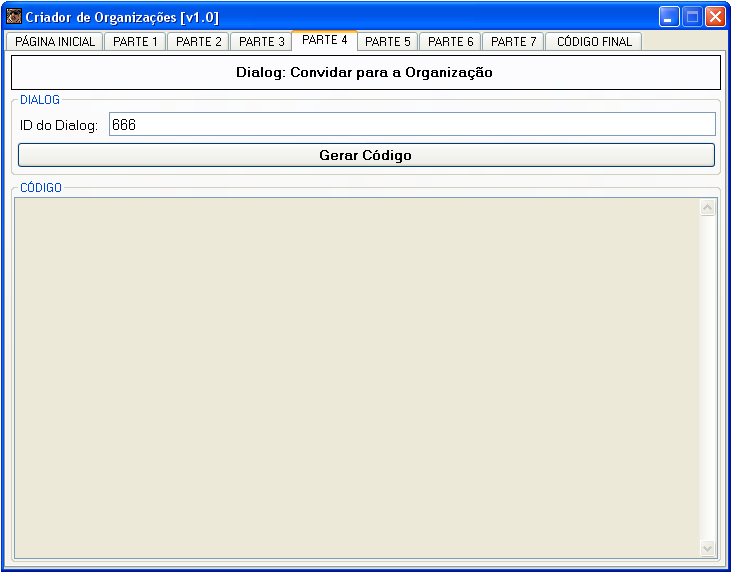This screenshot has height=574, width=733.
Task: Open the PARTE 5 tab
Action: click(388, 42)
